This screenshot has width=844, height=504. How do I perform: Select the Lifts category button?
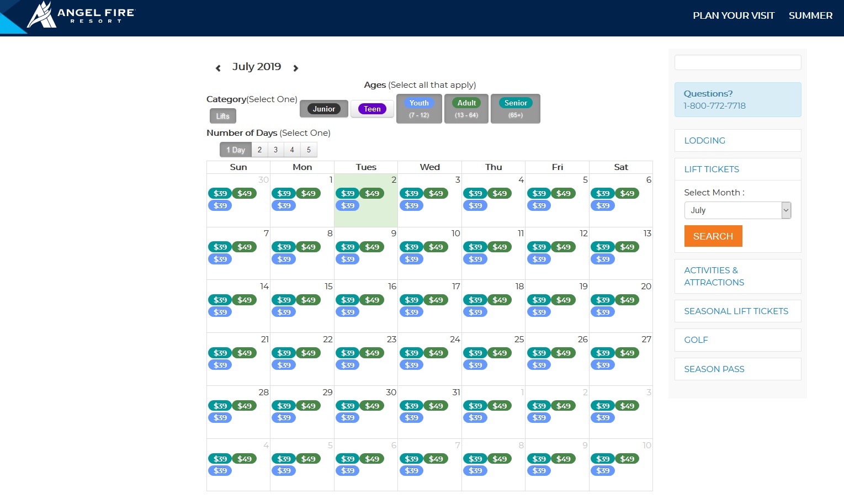pyautogui.click(x=223, y=116)
